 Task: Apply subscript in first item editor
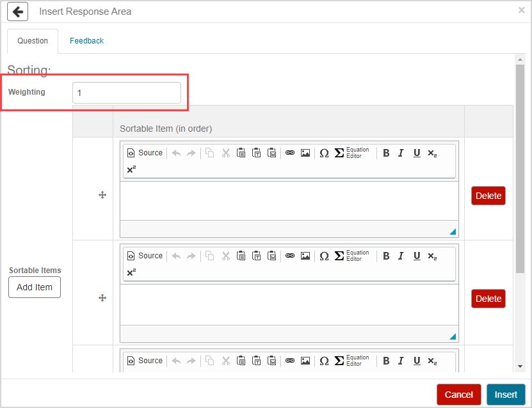pyautogui.click(x=432, y=153)
